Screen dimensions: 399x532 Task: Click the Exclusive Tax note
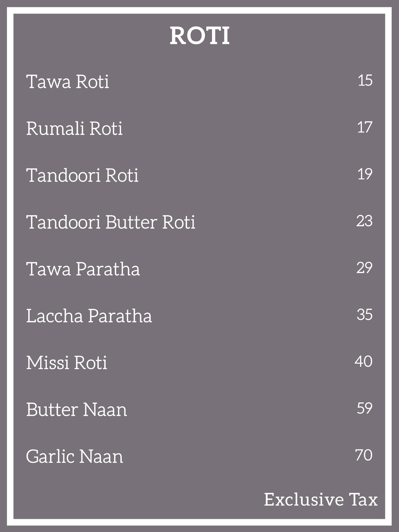(321, 500)
